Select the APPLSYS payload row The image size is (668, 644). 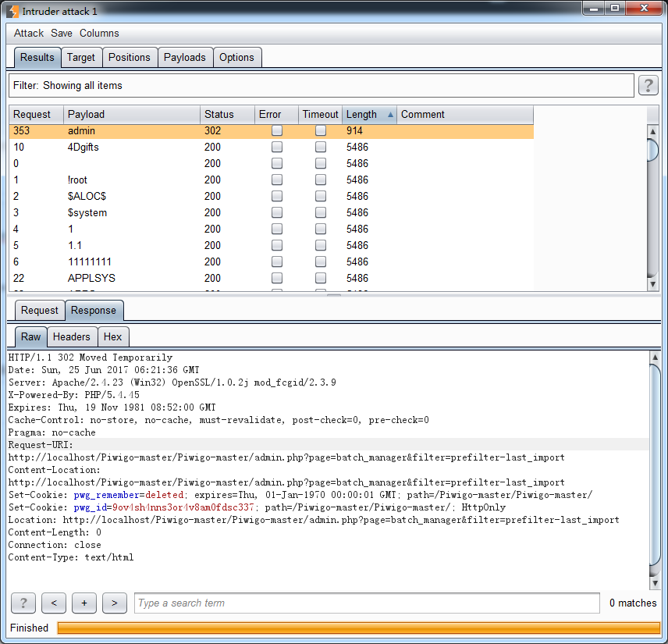tap(271, 278)
